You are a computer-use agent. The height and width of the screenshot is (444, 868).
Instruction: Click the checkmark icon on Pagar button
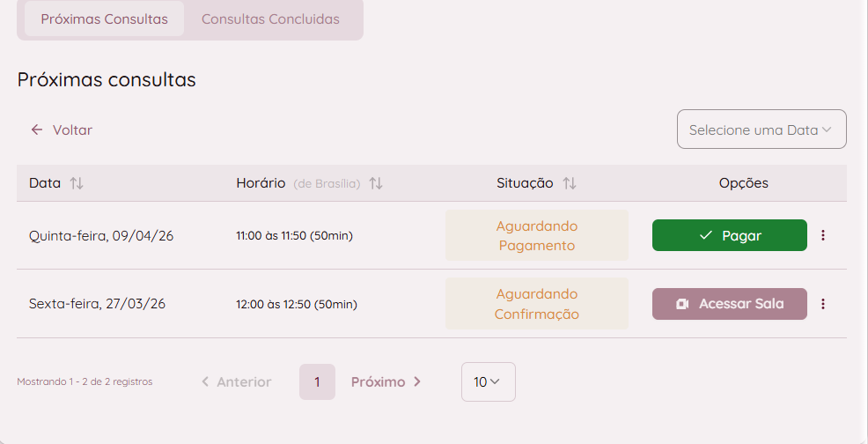tap(705, 235)
